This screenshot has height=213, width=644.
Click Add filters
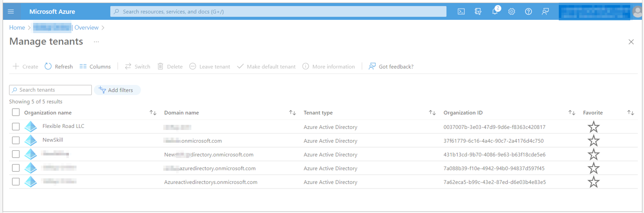[x=117, y=90]
